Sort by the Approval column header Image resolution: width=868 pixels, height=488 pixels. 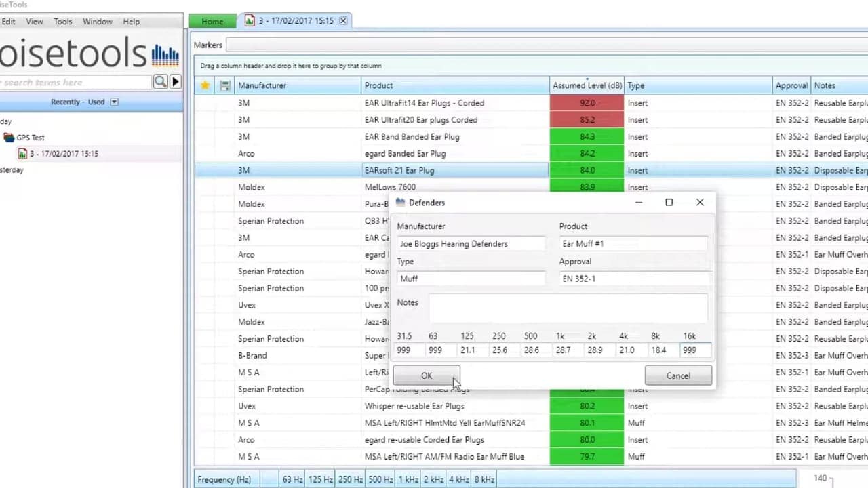[792, 85]
